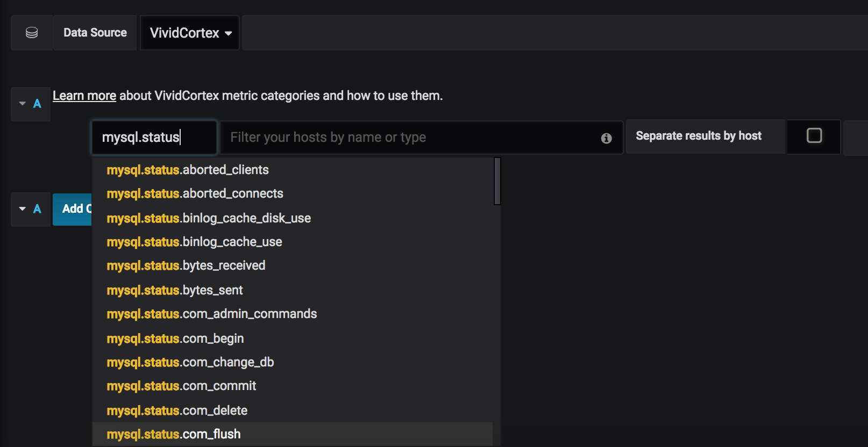Viewport: 868px width, 447px height.
Task: Select mysql.status.aborted_clients from suggestions
Action: coord(188,170)
